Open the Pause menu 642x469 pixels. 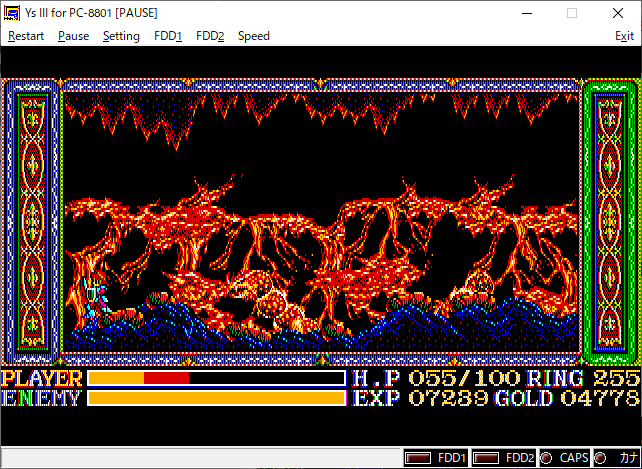[73, 36]
